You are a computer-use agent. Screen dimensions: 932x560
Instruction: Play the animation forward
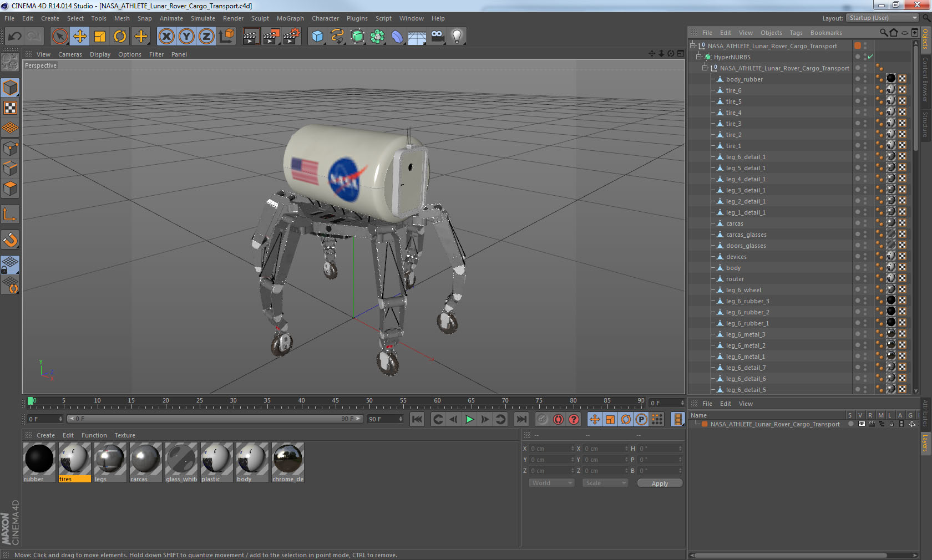click(x=469, y=419)
